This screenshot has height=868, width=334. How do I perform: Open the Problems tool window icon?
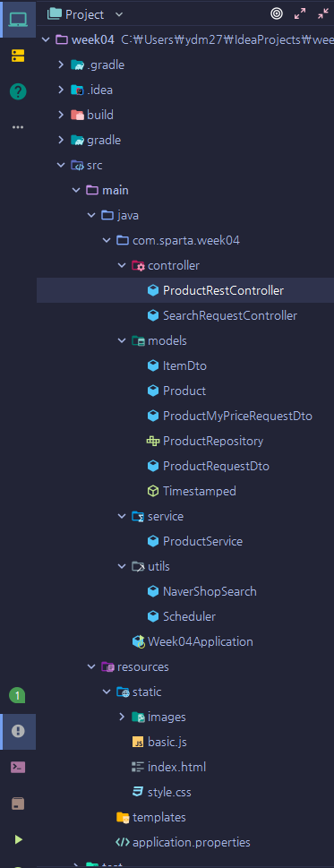(x=18, y=731)
